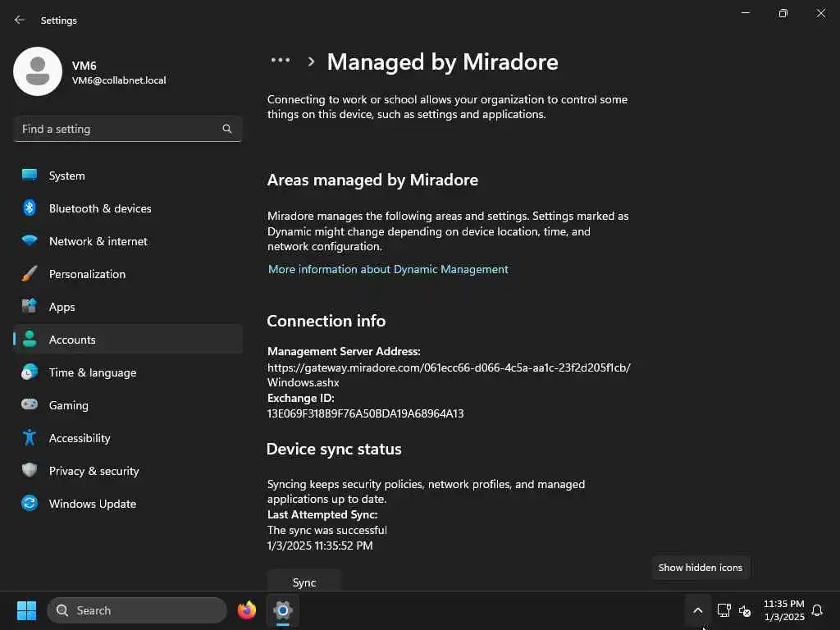
Task: Open Network & internet settings
Action: click(127, 241)
